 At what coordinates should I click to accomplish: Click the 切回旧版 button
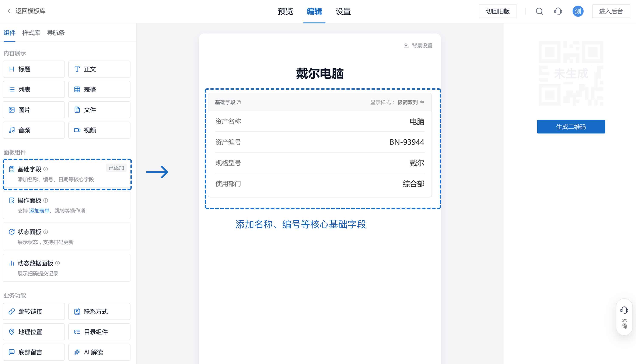click(x=498, y=11)
